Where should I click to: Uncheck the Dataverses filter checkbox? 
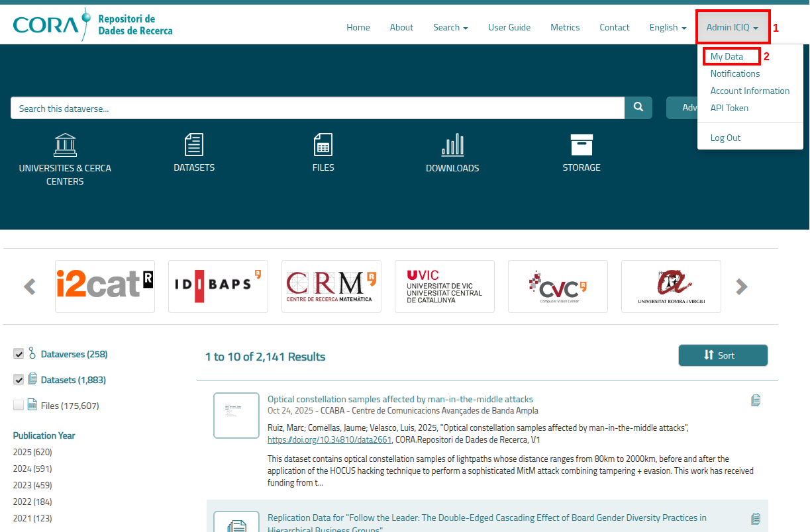19,354
